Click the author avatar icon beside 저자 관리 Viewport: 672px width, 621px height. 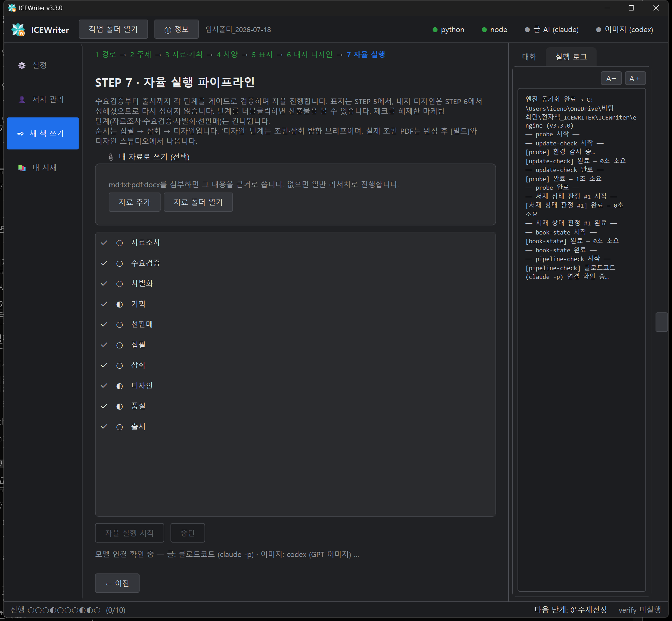click(x=22, y=100)
